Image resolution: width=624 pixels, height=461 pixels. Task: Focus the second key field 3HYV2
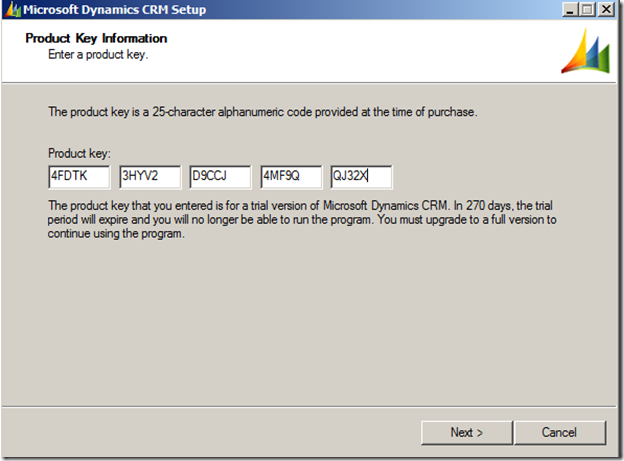150,176
